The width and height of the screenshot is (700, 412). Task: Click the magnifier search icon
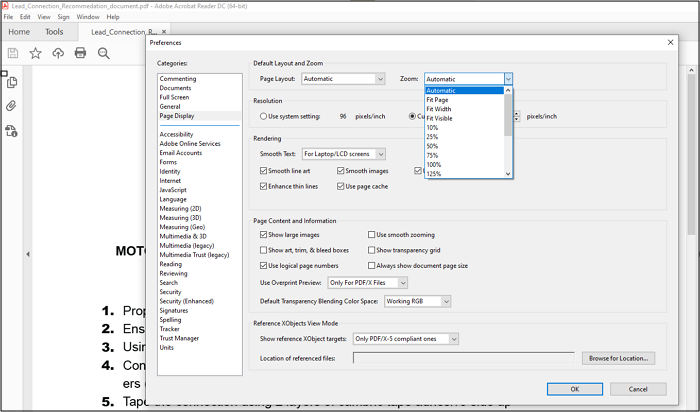[104, 54]
